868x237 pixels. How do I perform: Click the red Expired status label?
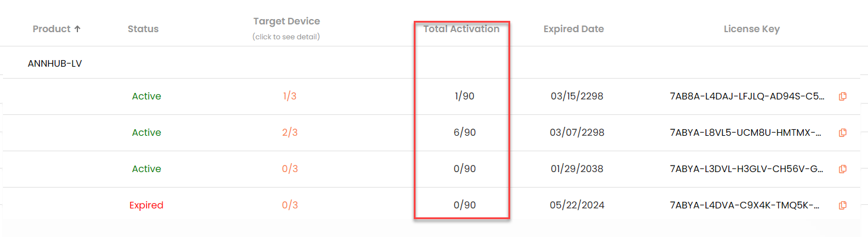[146, 205]
